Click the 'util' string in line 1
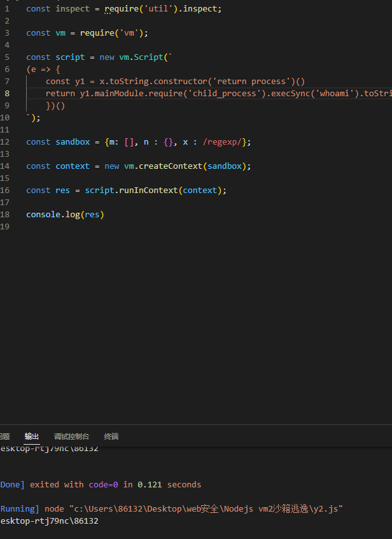 158,8
